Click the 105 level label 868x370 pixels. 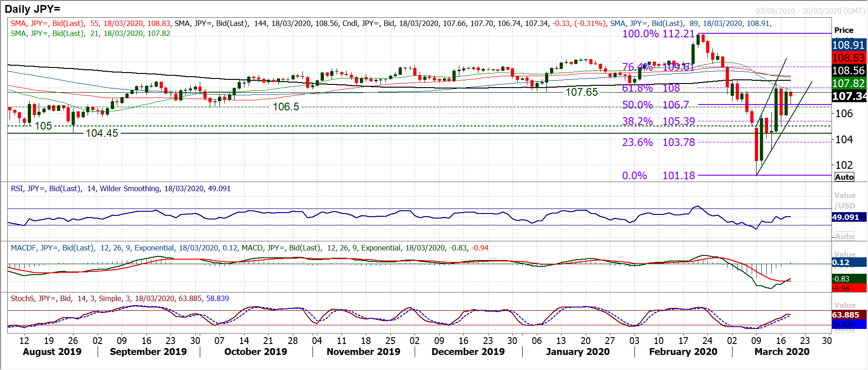tap(43, 126)
